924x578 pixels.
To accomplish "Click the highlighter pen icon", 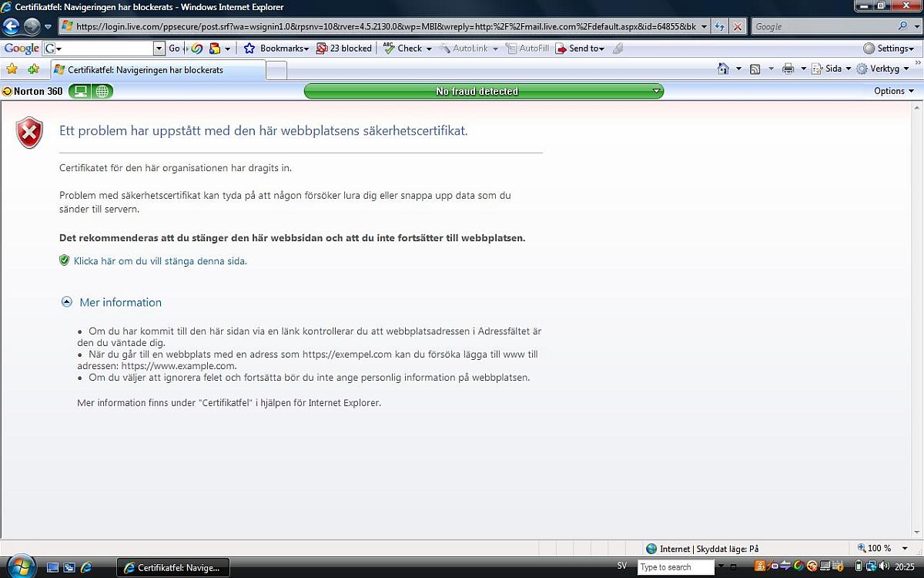I will (618, 49).
